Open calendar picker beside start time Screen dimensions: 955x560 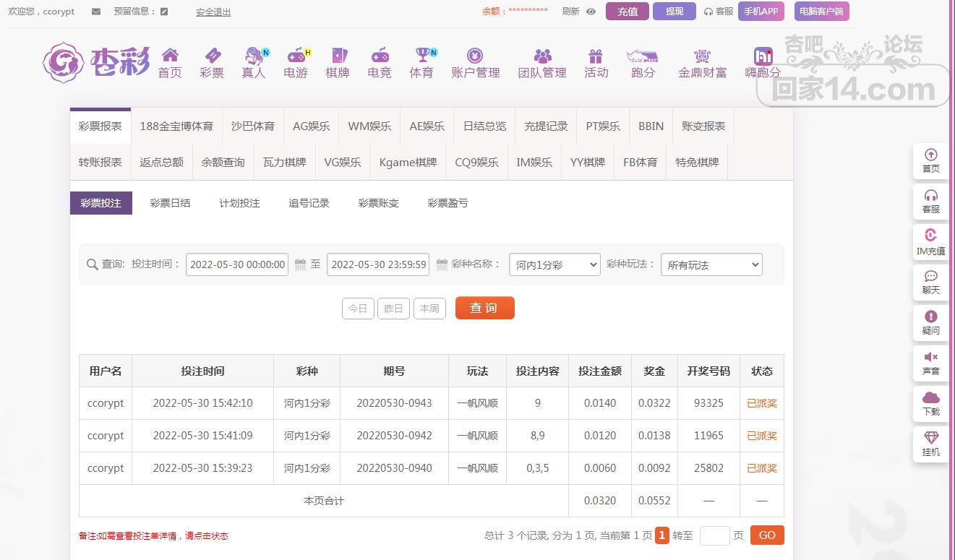coord(300,265)
